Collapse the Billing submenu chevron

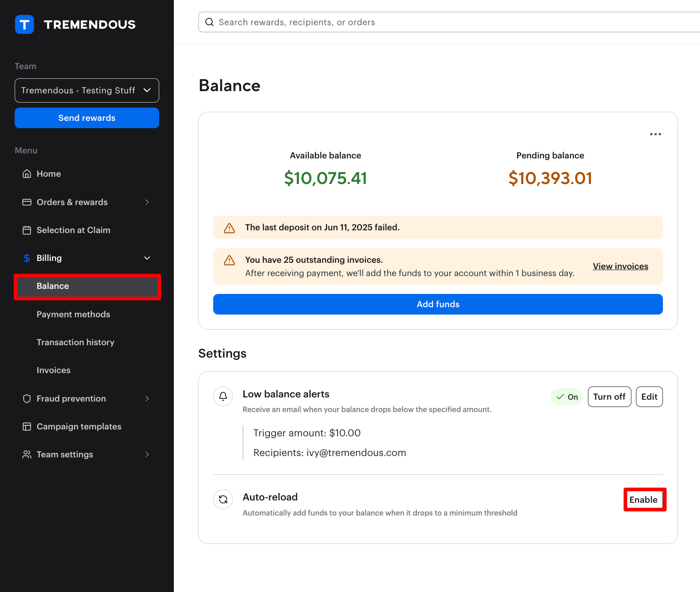147,258
